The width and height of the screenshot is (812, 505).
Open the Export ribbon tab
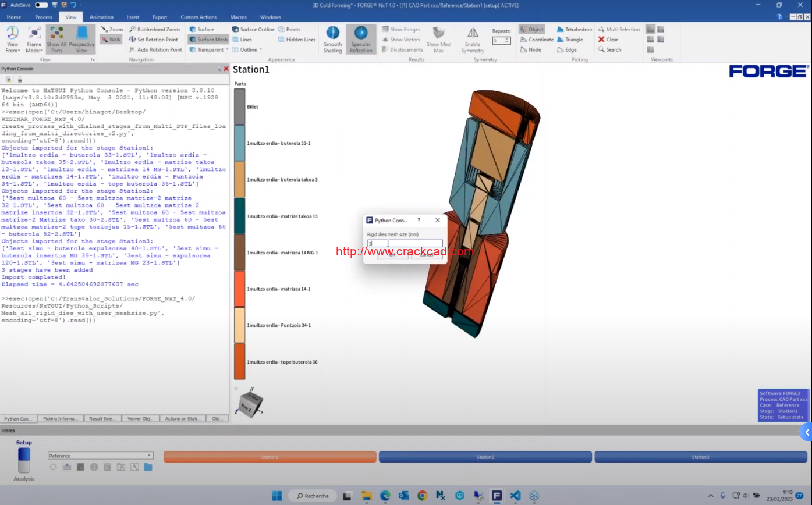(x=159, y=17)
